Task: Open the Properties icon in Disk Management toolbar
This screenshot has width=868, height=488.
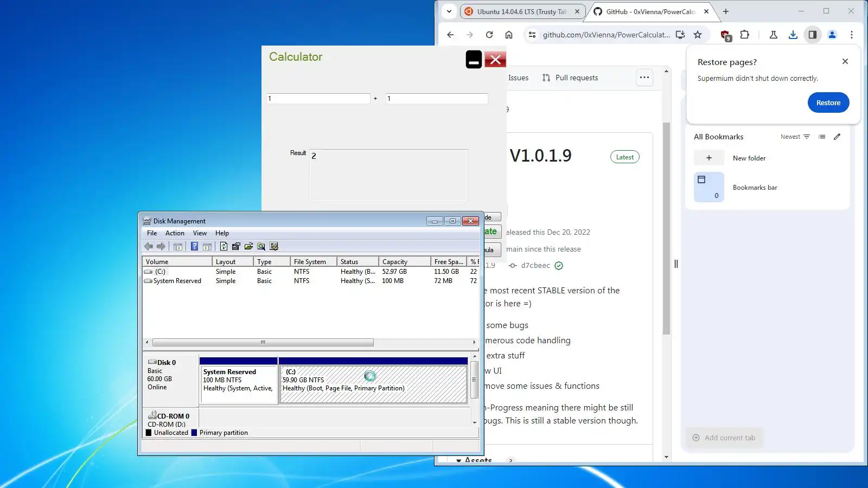Action: pyautogui.click(x=236, y=247)
